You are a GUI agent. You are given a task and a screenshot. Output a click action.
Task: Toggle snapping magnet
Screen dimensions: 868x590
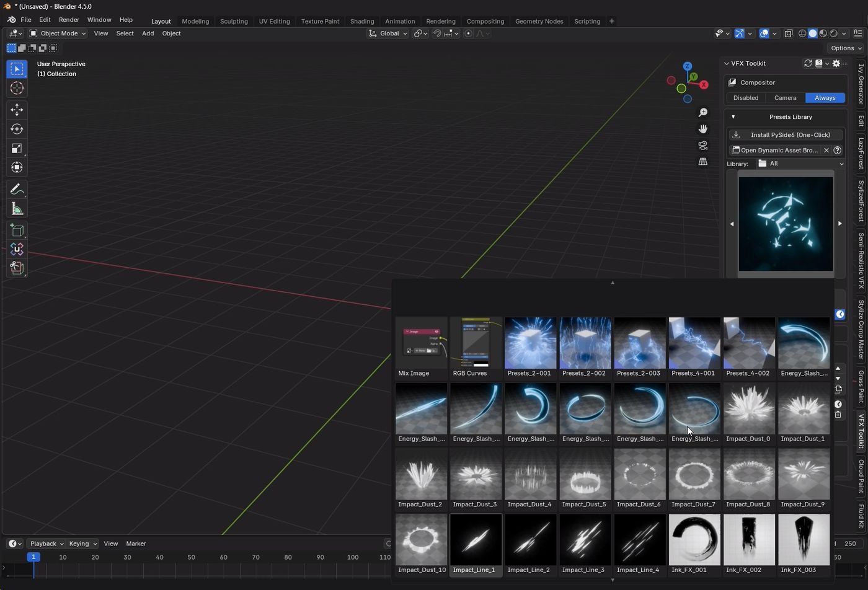click(437, 33)
